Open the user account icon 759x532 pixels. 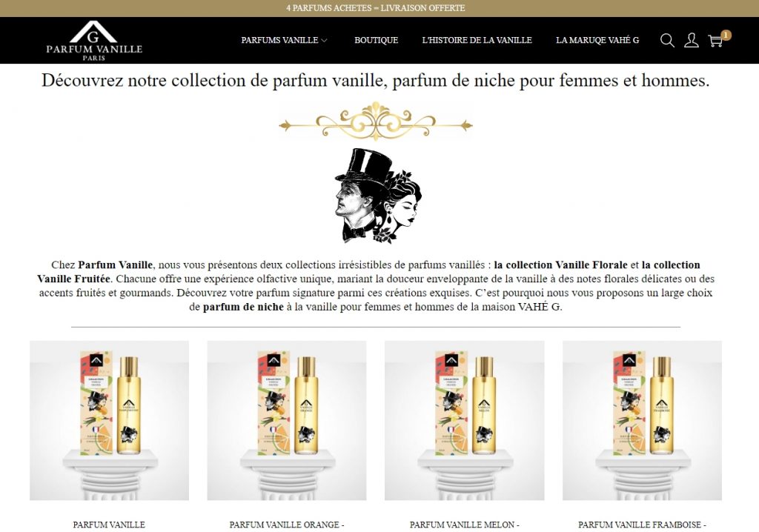pos(692,40)
